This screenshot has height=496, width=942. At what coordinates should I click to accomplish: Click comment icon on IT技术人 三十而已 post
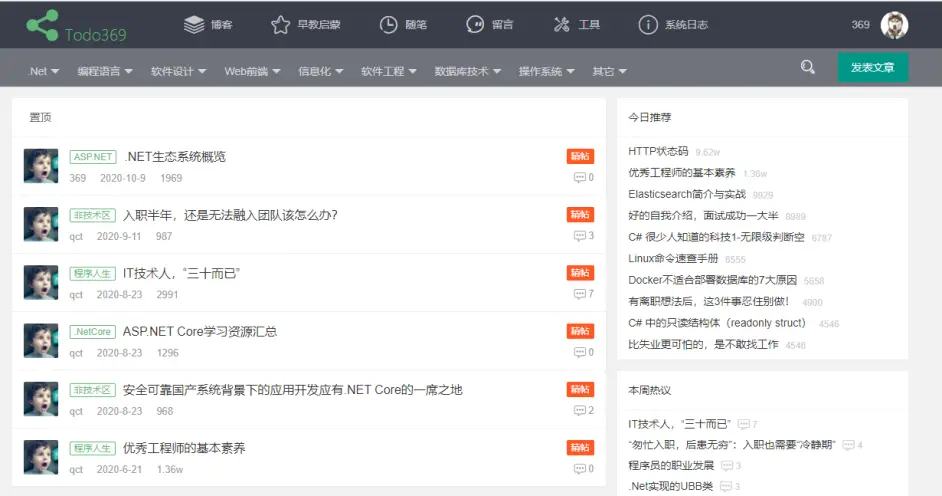pyautogui.click(x=579, y=294)
